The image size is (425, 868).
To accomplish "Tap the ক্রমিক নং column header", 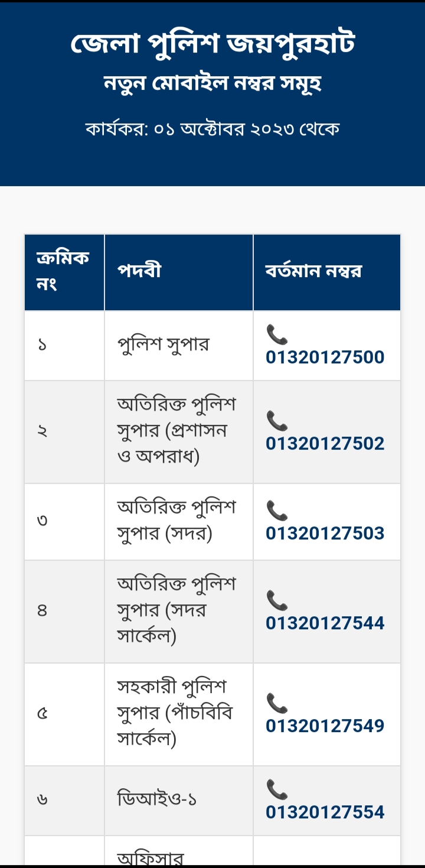I will coord(63,271).
